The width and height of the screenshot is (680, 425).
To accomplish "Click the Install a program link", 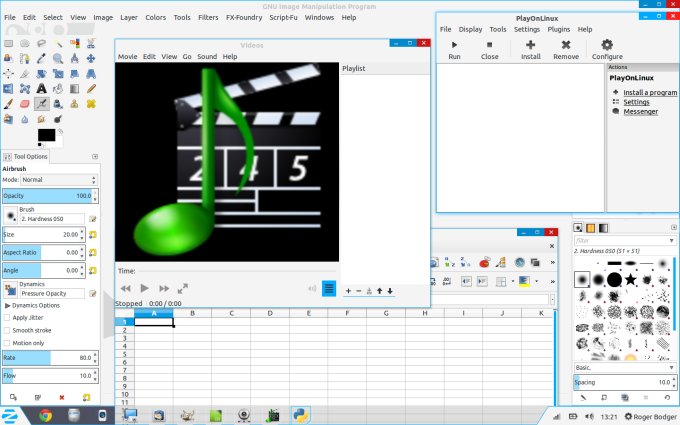I will (x=649, y=92).
